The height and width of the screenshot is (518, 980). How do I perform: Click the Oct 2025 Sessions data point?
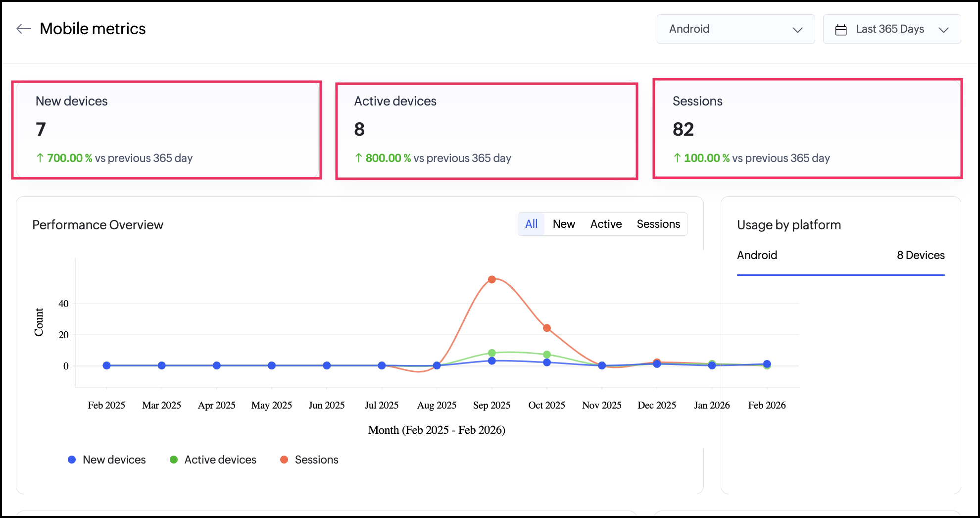[x=546, y=328]
